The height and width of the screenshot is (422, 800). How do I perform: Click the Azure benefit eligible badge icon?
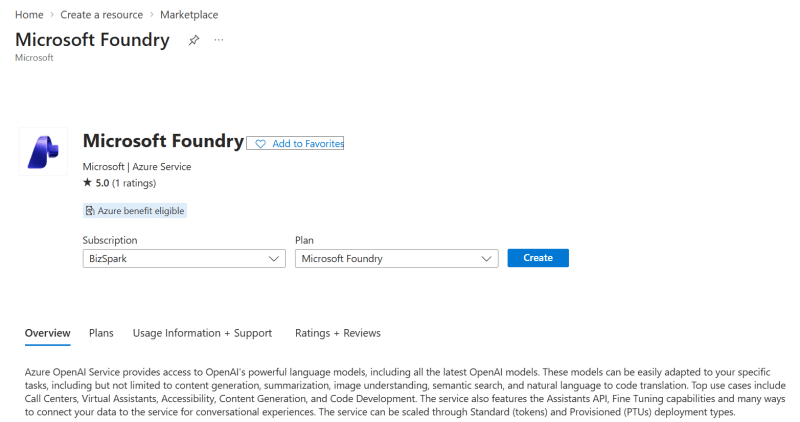point(90,211)
